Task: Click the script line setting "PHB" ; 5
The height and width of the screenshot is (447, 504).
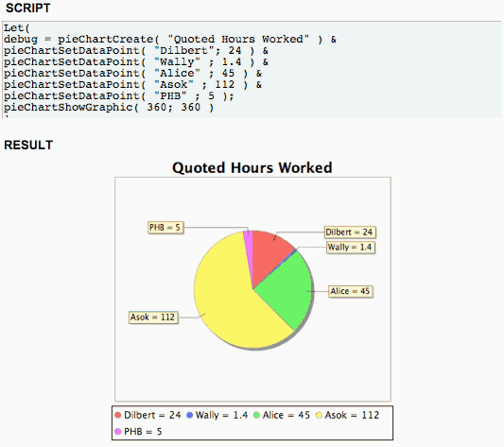Action: point(119,95)
